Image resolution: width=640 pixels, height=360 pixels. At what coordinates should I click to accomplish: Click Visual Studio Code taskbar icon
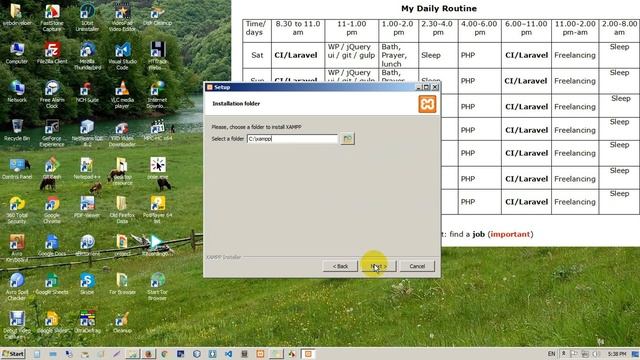click(x=228, y=354)
